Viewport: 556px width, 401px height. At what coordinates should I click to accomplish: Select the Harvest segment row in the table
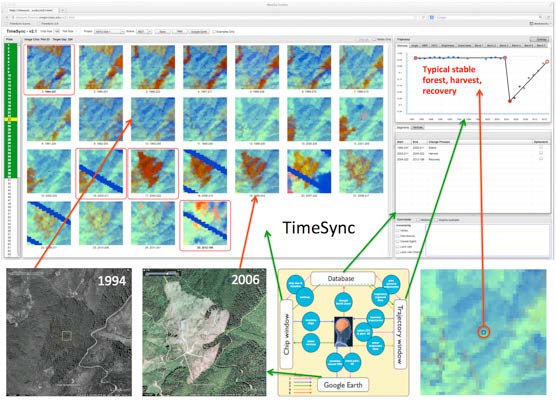click(473, 154)
